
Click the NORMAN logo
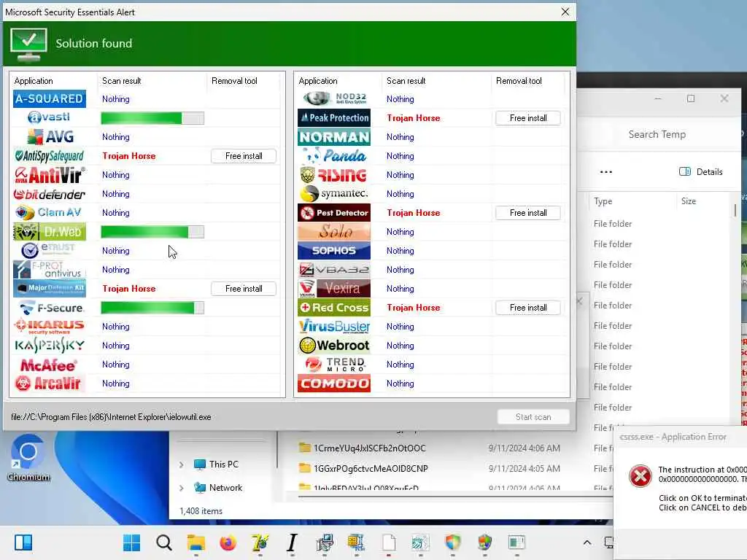(334, 136)
